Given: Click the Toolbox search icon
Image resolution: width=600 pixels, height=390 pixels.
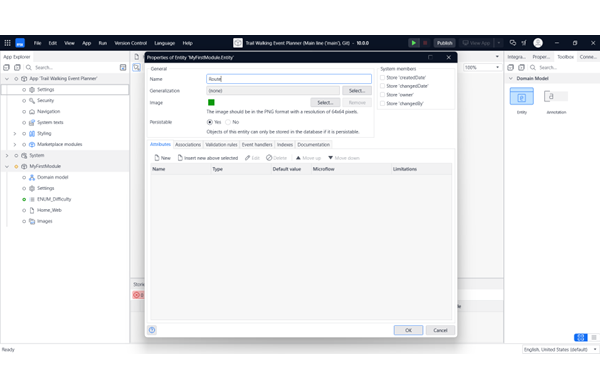Looking at the screenshot, I should pyautogui.click(x=533, y=67).
